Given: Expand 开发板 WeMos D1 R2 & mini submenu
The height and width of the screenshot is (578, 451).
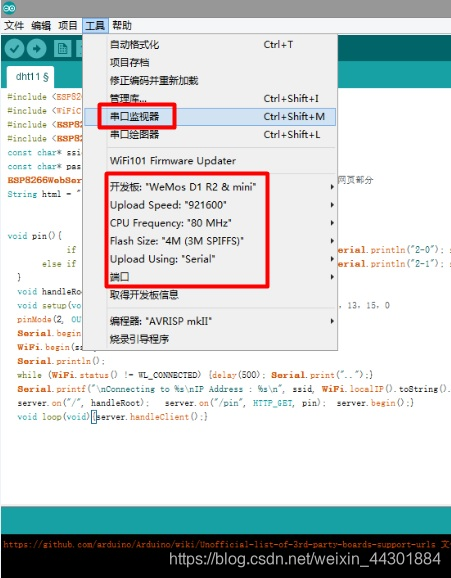Looking at the screenshot, I should click(x=210, y=187).
